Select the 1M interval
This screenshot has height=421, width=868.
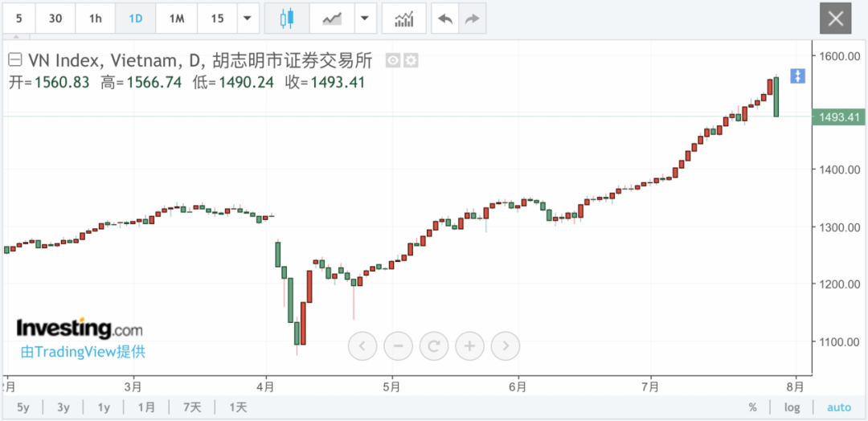(x=175, y=18)
